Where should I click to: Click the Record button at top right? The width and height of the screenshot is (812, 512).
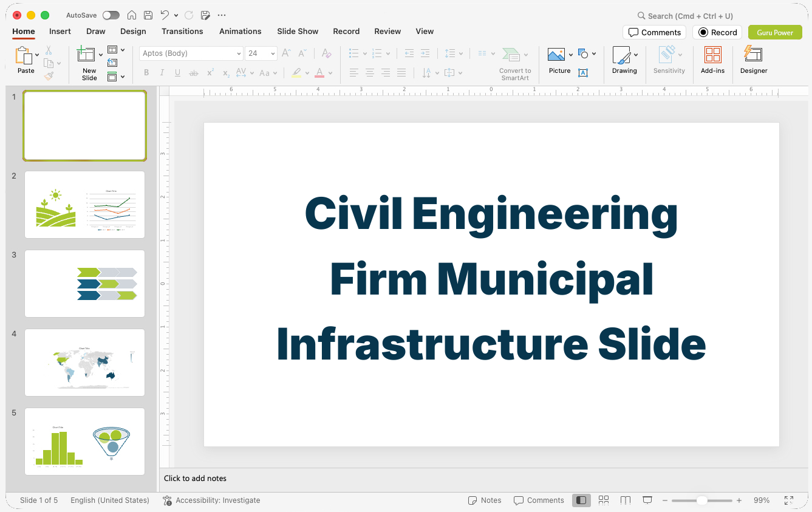click(717, 32)
